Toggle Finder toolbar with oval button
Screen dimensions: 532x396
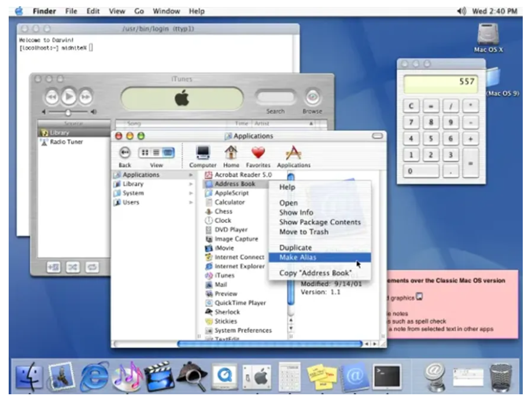tap(377, 136)
